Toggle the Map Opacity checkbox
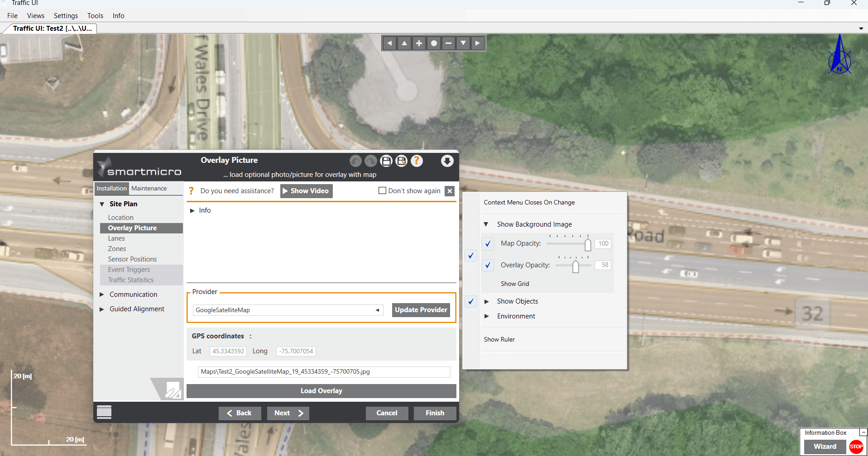Viewport: 868px width, 456px height. (488, 243)
